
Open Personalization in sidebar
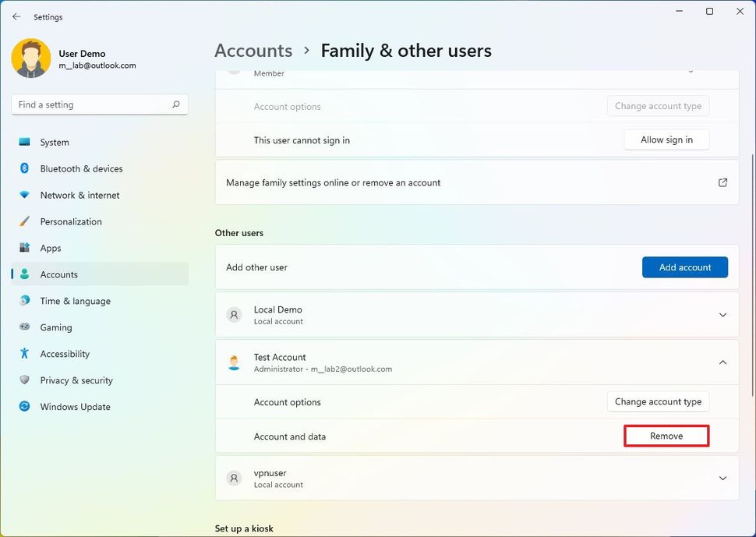point(71,221)
